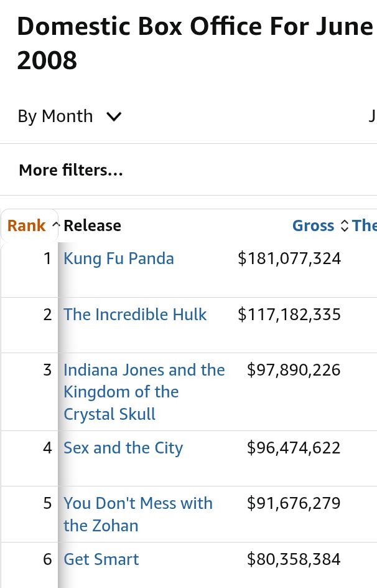Open Kung Fu Panda release page
This screenshot has width=377, height=588.
point(119,258)
